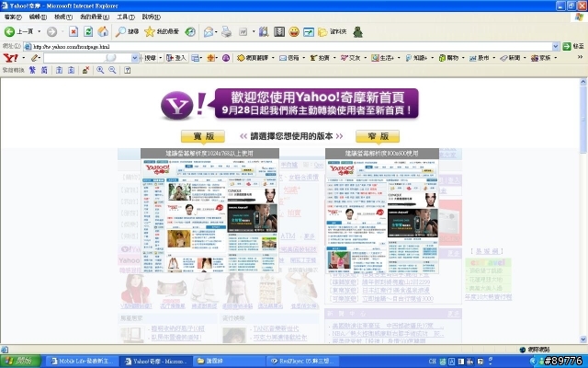
Task: Open the Back button history dropdown arrow
Action: click(39, 32)
